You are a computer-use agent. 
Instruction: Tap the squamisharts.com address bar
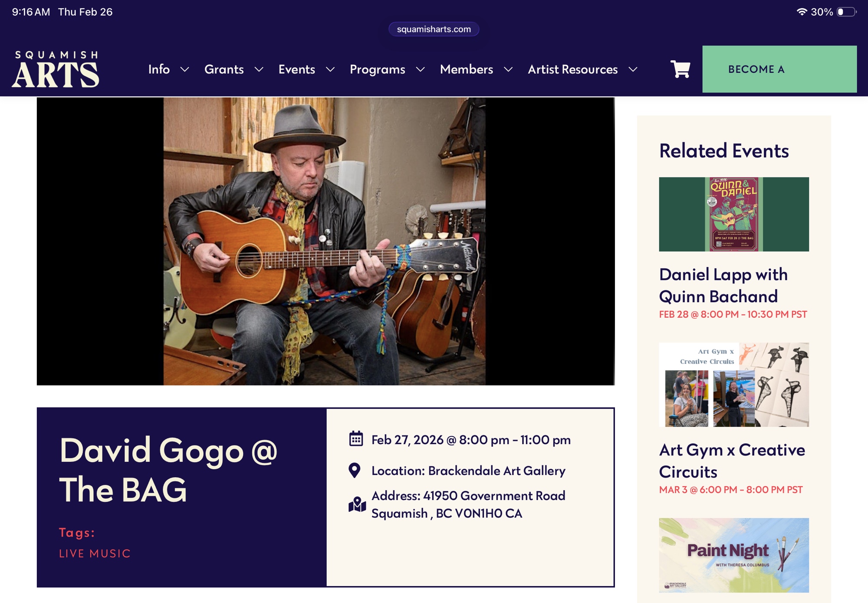tap(434, 29)
